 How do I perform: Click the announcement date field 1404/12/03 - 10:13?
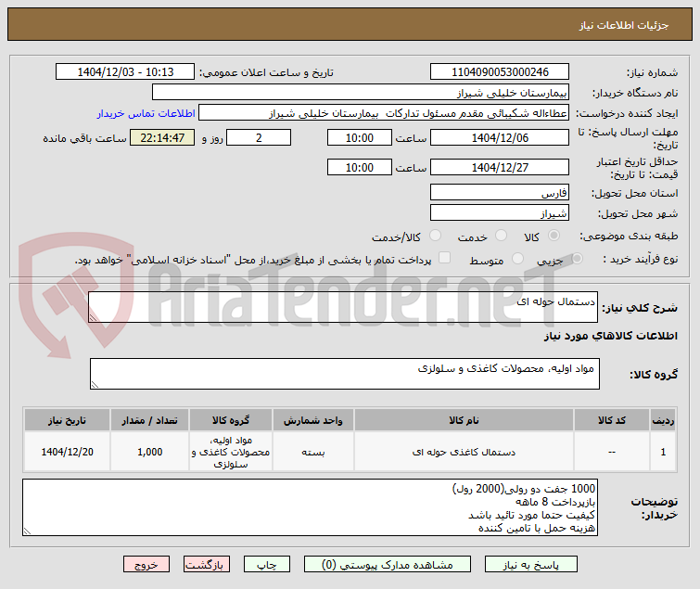click(x=125, y=71)
